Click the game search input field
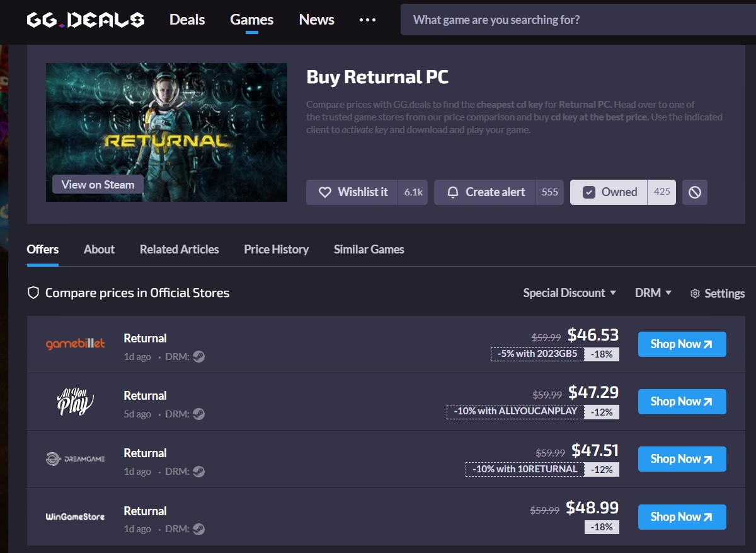This screenshot has width=756, height=553. (x=578, y=20)
